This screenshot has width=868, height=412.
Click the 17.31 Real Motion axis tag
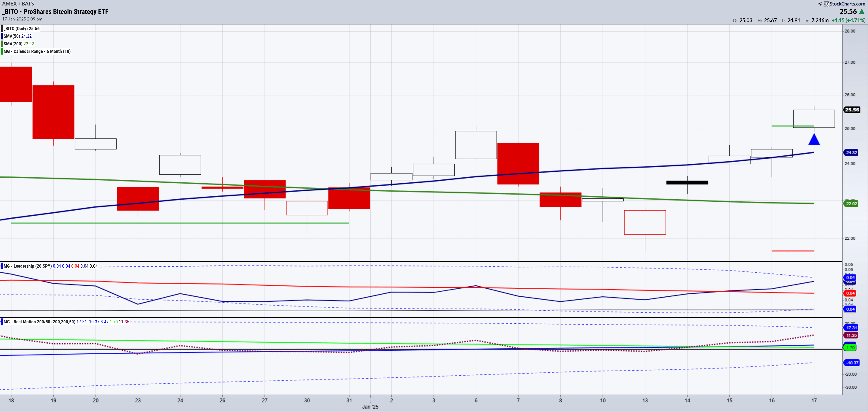tap(851, 328)
